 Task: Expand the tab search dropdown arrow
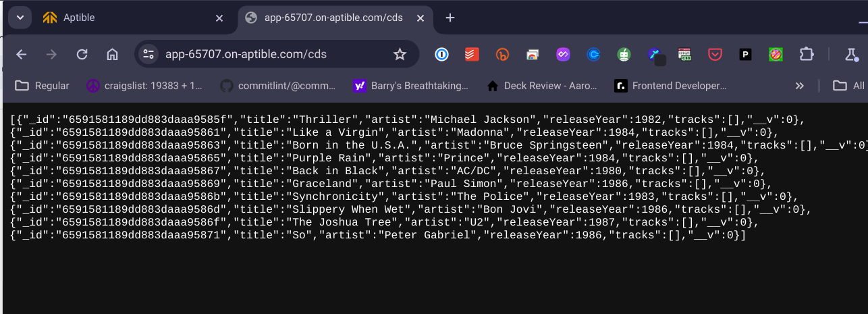coord(20,18)
